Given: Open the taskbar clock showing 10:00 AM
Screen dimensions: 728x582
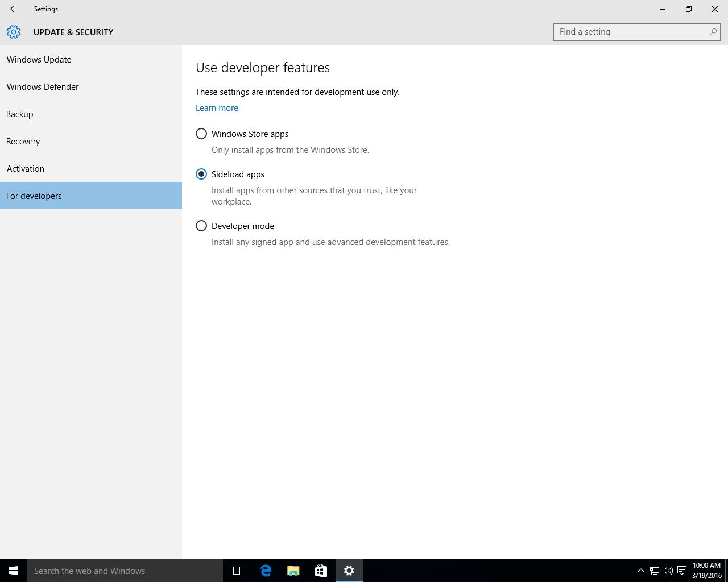Looking at the screenshot, I should [706, 571].
